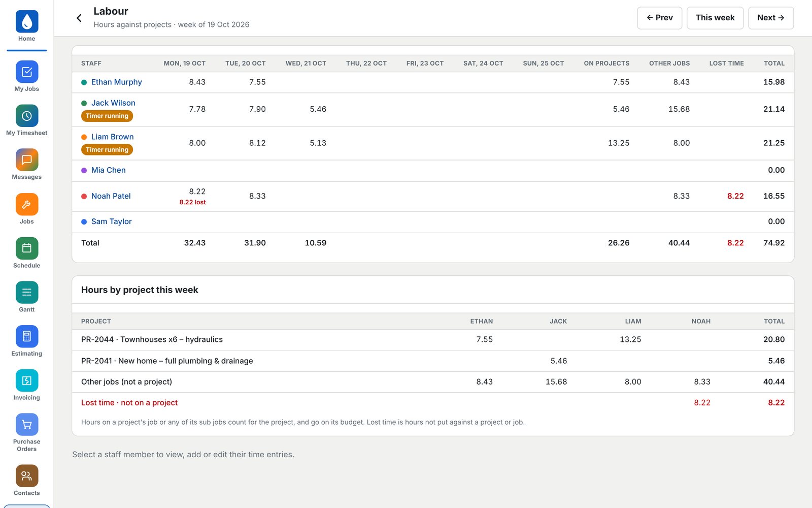The width and height of the screenshot is (812, 508).
Task: Open the Jobs wrench icon
Action: [27, 204]
